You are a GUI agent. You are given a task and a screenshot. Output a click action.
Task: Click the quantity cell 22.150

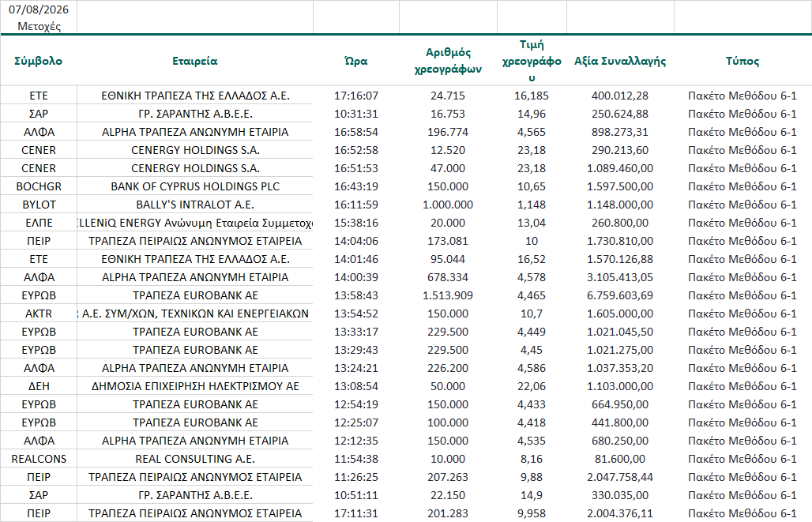click(x=448, y=495)
